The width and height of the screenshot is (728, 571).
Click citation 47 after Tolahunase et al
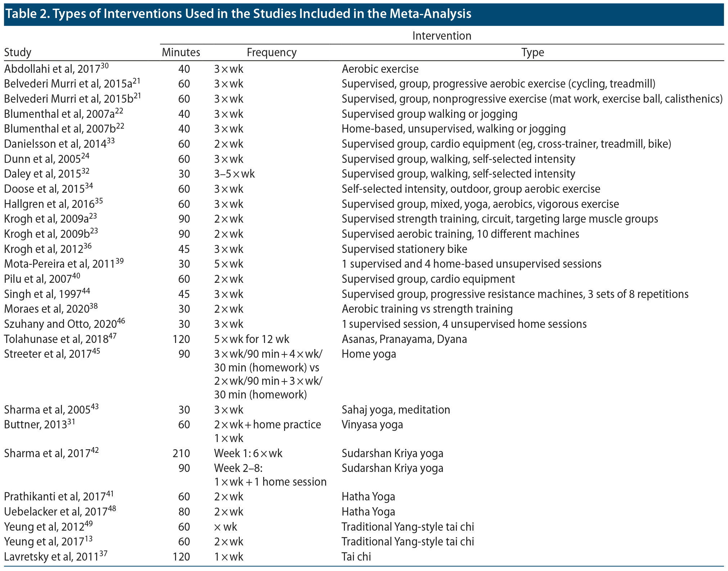pos(112,336)
